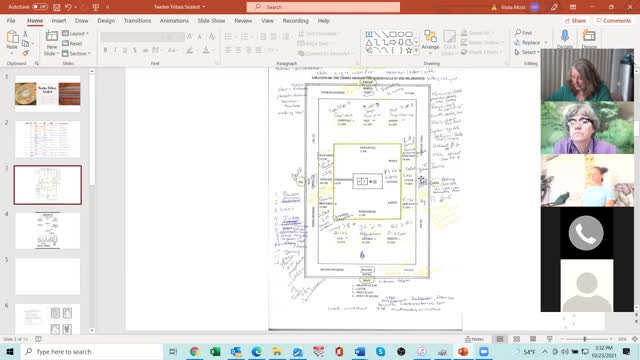Click the Save icon in title bar
The height and width of the screenshot is (360, 640).
pyautogui.click(x=56, y=7)
